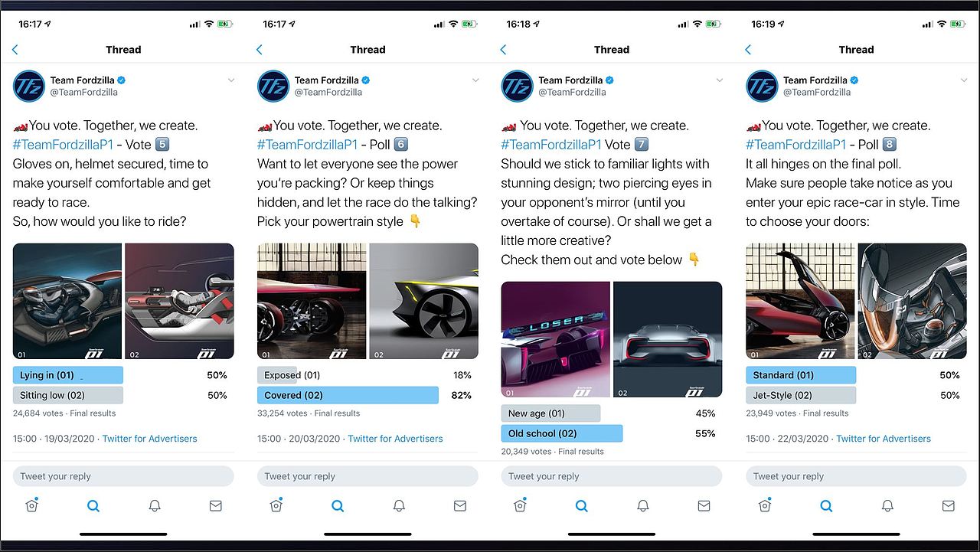
Task: Tap back arrow in the 16:17 Vote 5 thread
Action: coord(15,50)
